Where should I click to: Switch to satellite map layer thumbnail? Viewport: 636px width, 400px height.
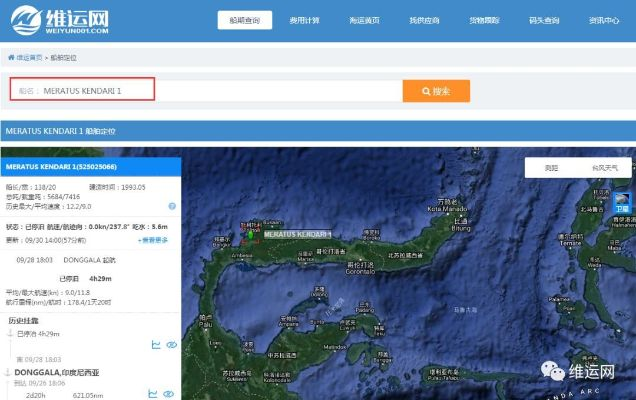622,202
